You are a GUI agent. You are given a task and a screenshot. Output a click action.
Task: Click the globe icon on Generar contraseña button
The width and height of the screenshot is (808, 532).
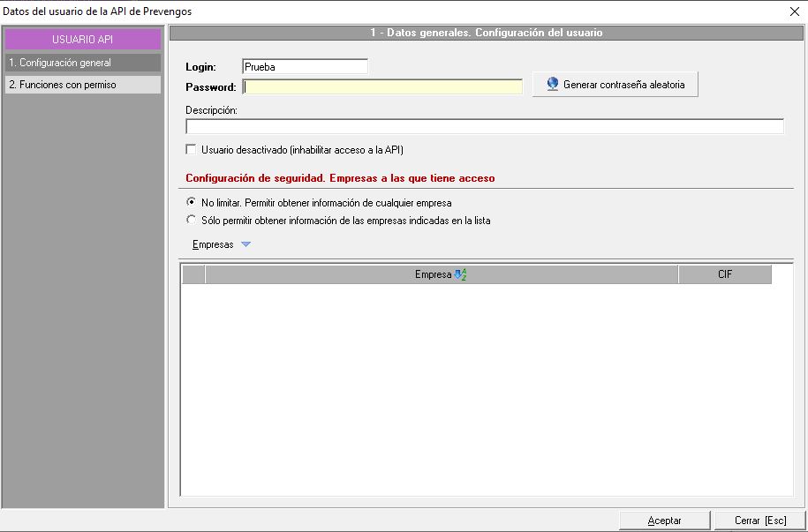pos(553,85)
